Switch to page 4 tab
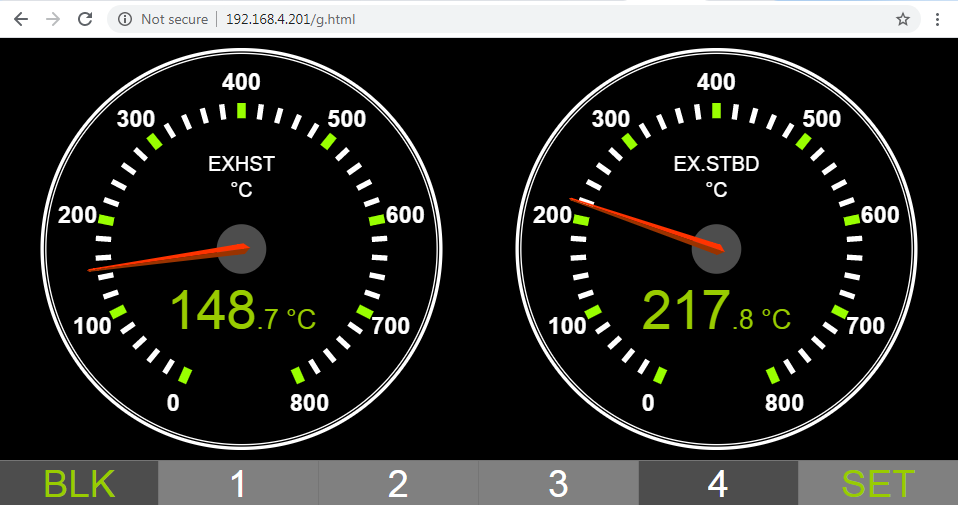The height and width of the screenshot is (505, 958). (718, 483)
